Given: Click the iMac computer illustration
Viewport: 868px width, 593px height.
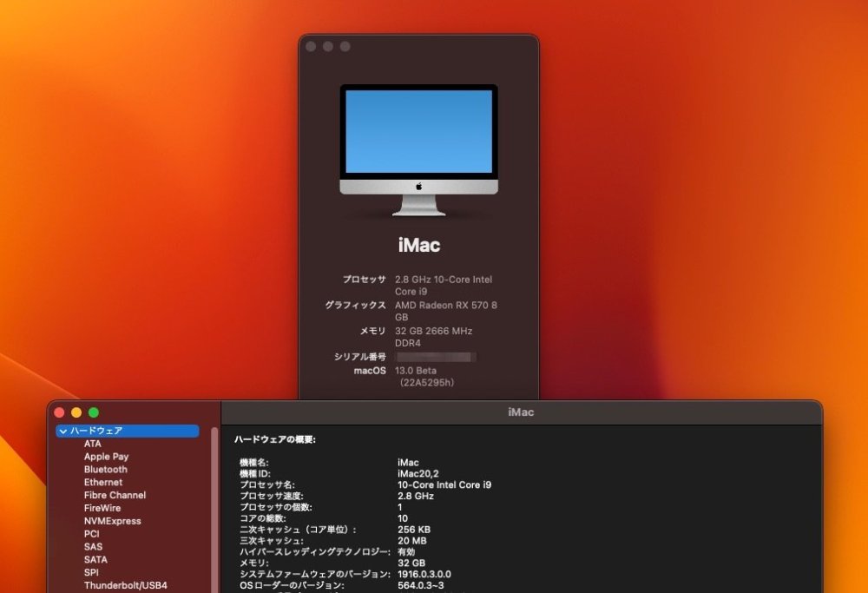Looking at the screenshot, I should point(418,150).
